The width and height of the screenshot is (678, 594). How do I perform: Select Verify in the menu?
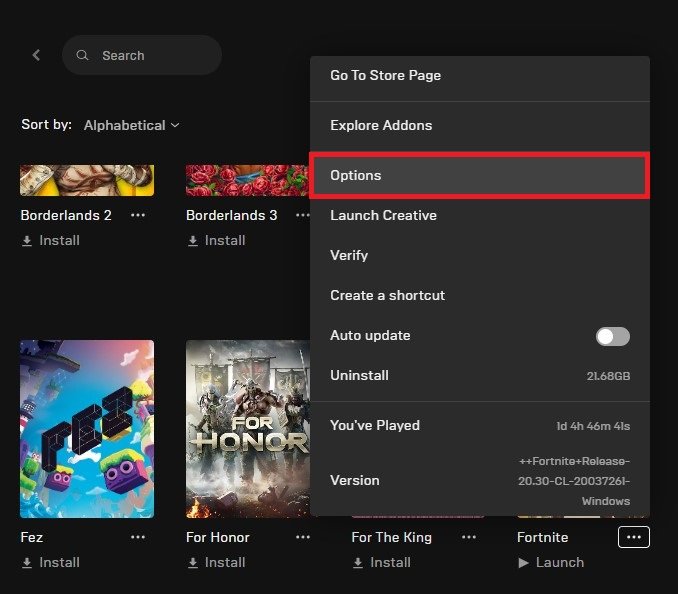coord(480,255)
